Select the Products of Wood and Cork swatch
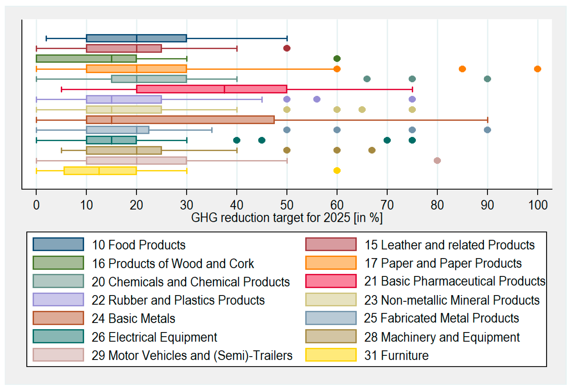This screenshot has width=572, height=392. click(x=58, y=263)
